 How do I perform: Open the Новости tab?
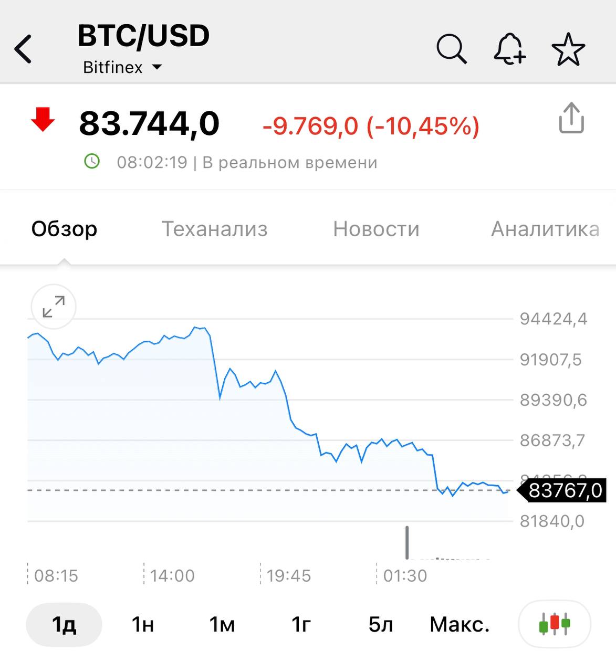point(376,229)
